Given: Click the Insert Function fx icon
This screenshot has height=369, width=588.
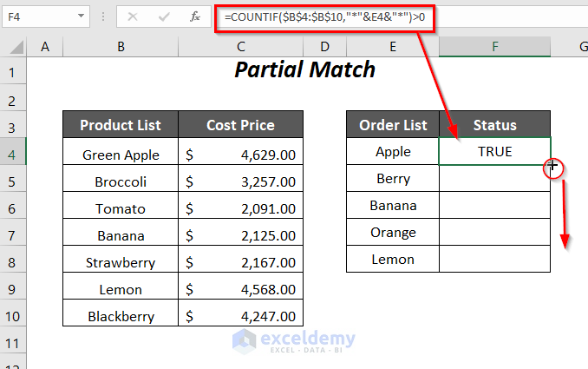Looking at the screenshot, I should 196,16.
